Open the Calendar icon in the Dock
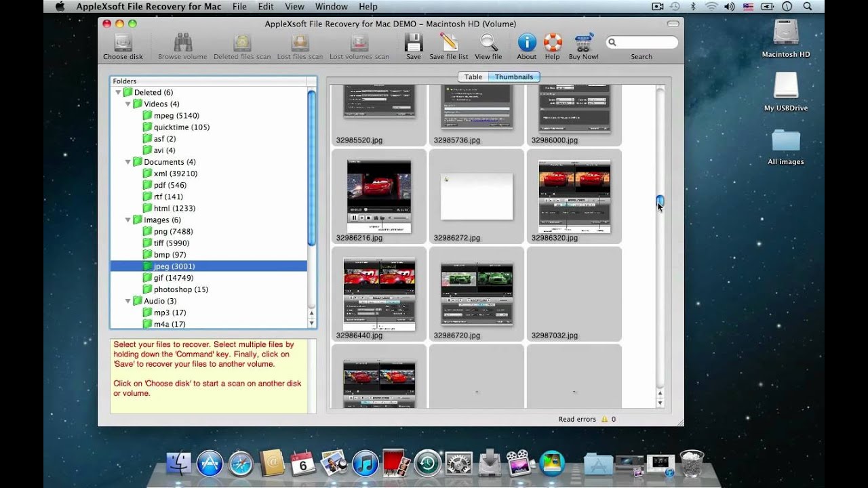This screenshot has height=488, width=868. (302, 464)
